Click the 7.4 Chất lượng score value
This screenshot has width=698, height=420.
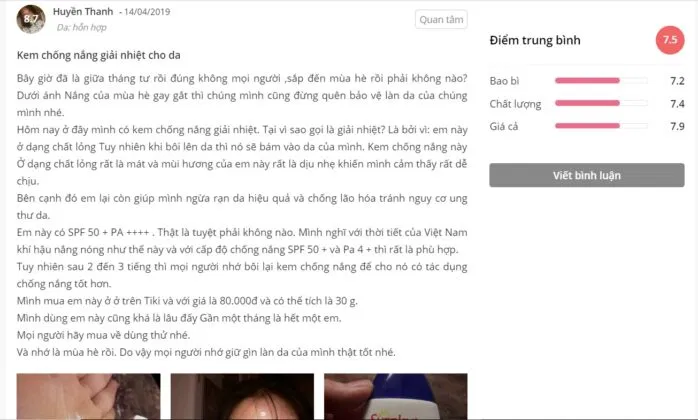pyautogui.click(x=677, y=104)
